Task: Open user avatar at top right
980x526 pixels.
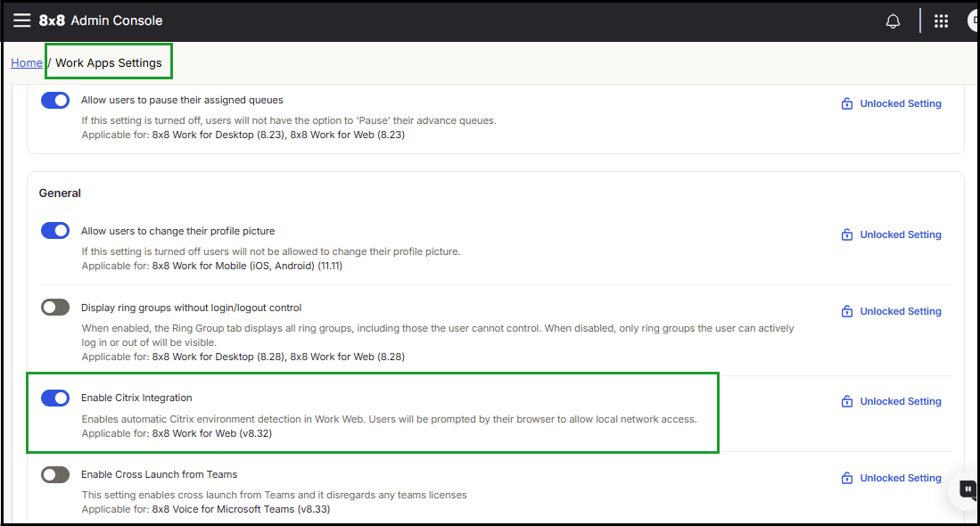Action: tap(974, 21)
